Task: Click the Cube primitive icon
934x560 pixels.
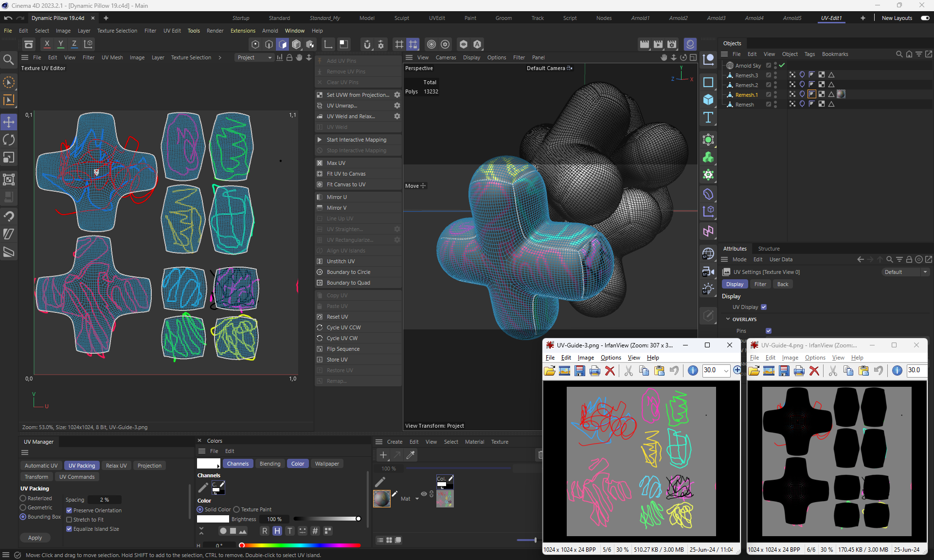Action: [708, 100]
